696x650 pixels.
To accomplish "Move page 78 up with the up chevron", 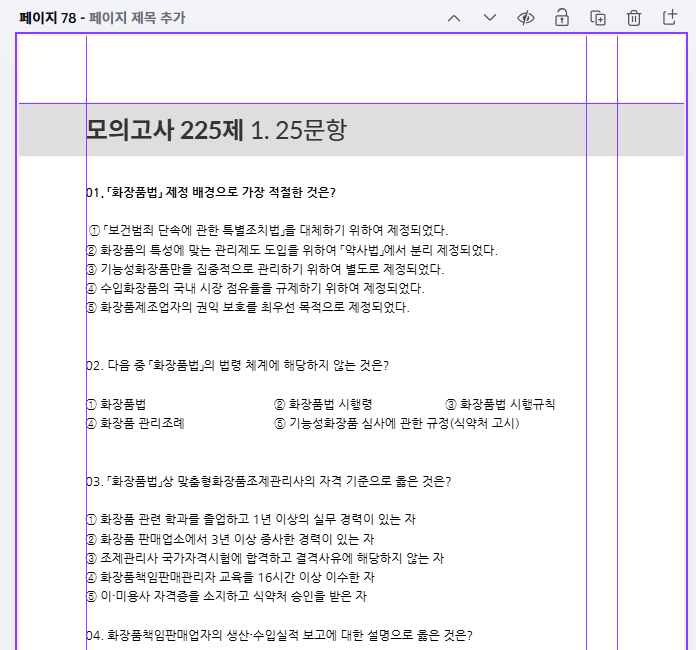I will click(454, 18).
